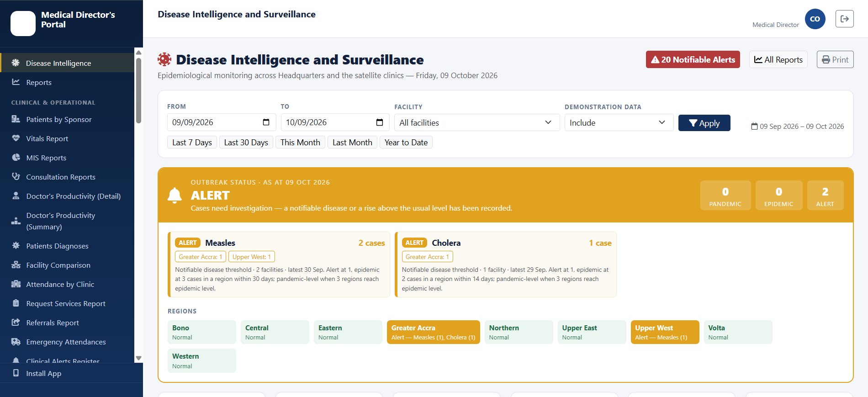This screenshot has height=397, width=868.
Task: Click the Patients by Sponsor icon
Action: 16,119
